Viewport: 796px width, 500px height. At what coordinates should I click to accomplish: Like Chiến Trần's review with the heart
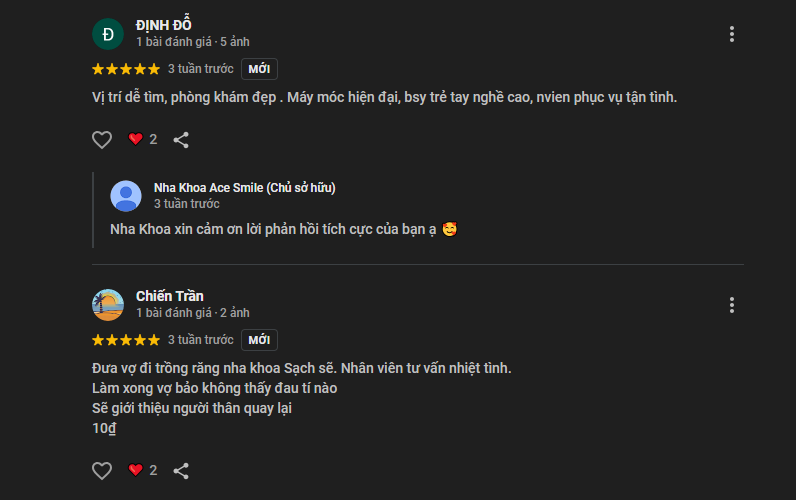[x=102, y=470]
